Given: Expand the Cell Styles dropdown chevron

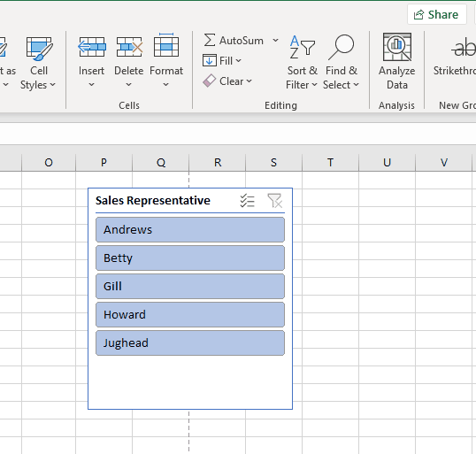Looking at the screenshot, I should (x=53, y=84).
